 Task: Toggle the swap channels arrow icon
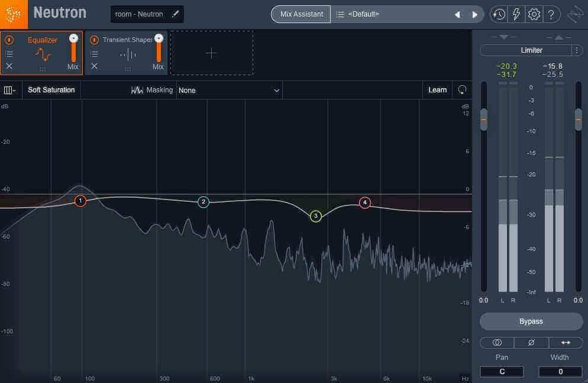pos(566,343)
